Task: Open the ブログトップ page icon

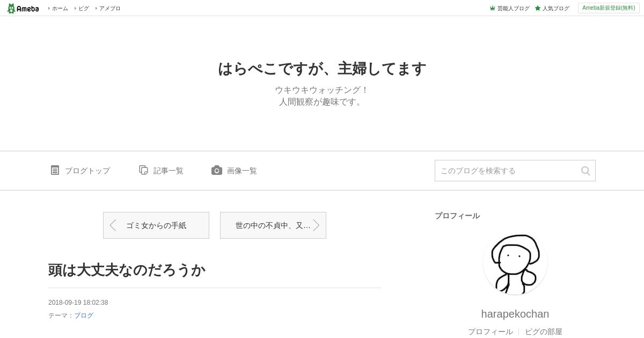Action: 55,170
